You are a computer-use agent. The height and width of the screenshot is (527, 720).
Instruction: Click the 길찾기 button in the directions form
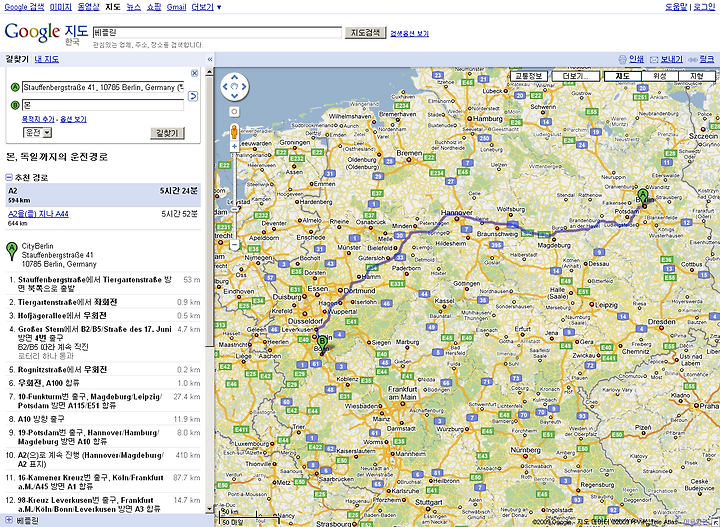[x=167, y=133]
